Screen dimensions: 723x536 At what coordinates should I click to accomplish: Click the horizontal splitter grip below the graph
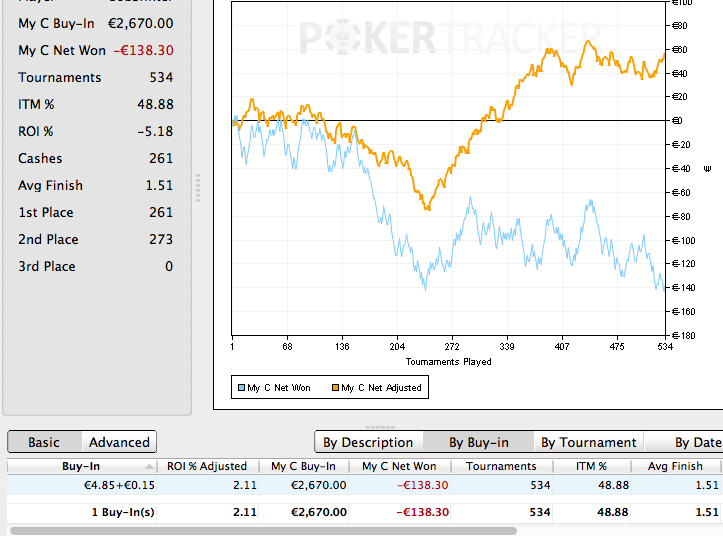(380, 427)
